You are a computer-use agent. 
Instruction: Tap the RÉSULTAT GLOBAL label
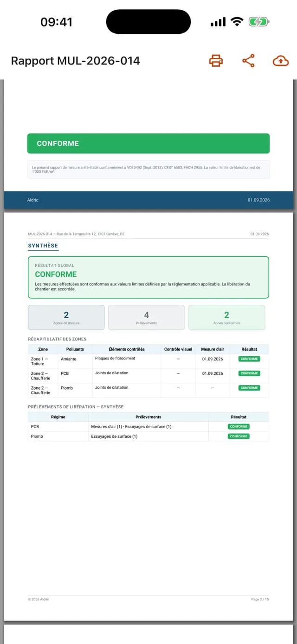(54, 265)
